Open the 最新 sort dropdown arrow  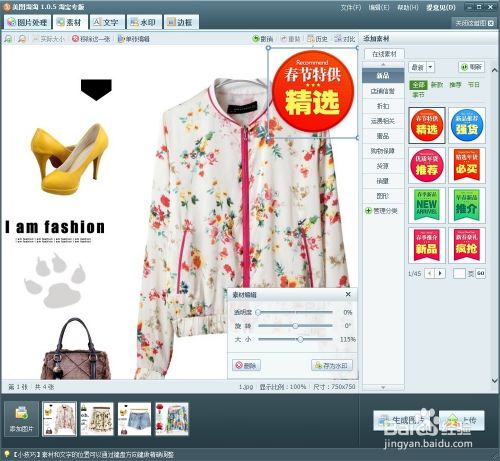431,67
